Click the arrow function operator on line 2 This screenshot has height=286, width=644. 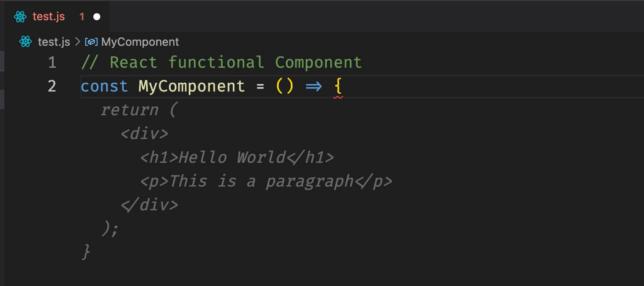coord(314,86)
